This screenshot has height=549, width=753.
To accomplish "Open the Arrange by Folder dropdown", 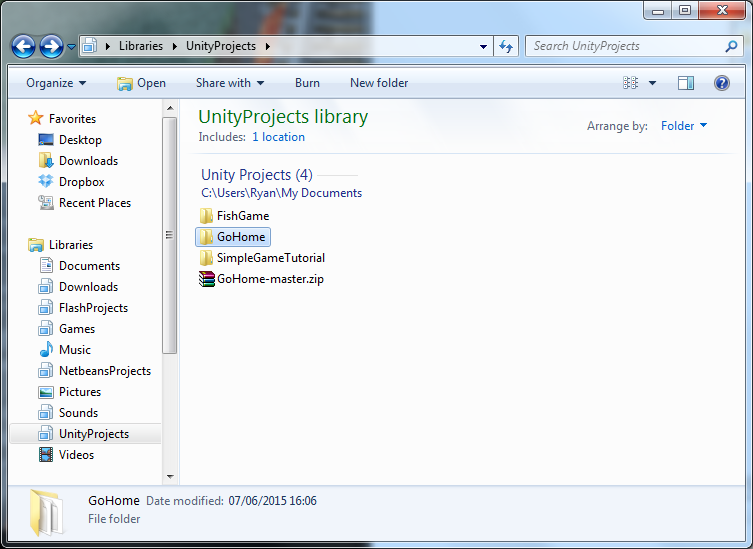I will (x=684, y=126).
